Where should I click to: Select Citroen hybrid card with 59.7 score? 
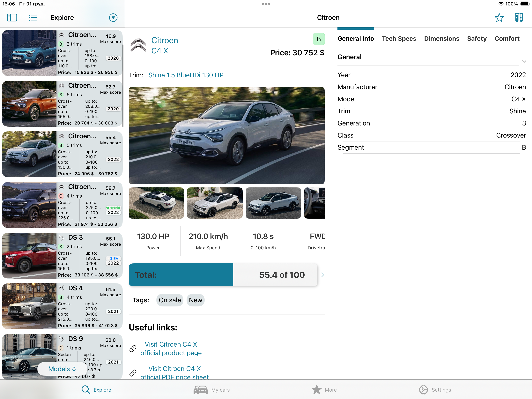click(62, 205)
